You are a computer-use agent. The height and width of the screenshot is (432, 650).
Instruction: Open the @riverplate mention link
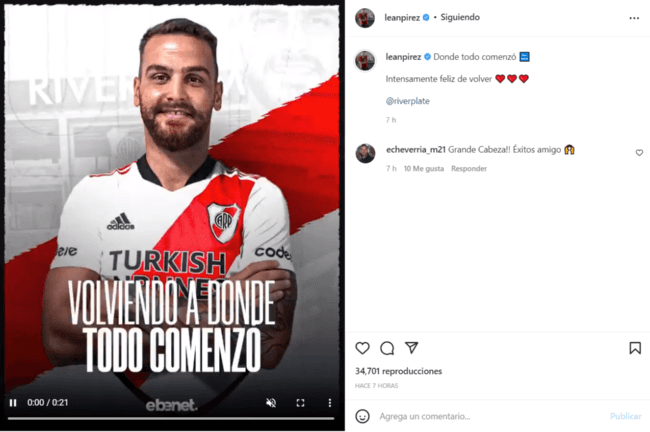click(x=407, y=101)
